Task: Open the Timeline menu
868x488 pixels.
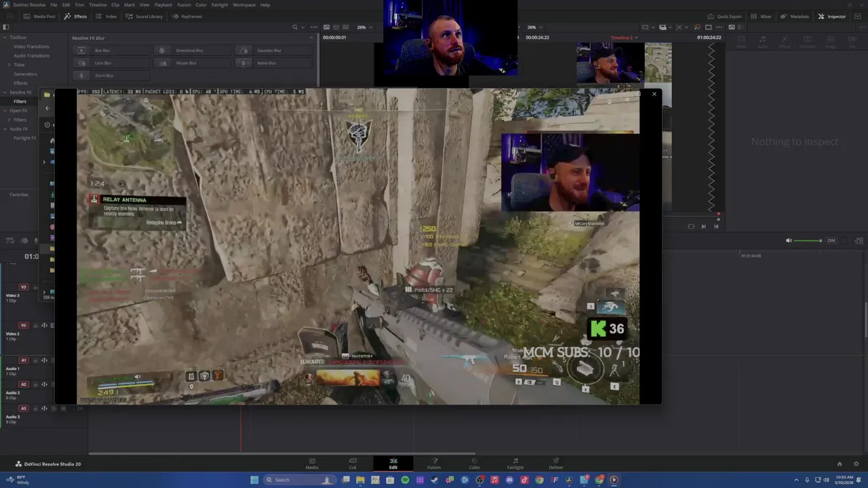Action: (98, 5)
